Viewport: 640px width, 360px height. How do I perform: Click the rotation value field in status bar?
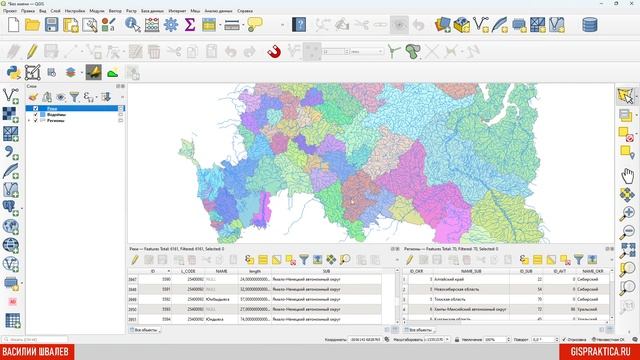tap(543, 340)
